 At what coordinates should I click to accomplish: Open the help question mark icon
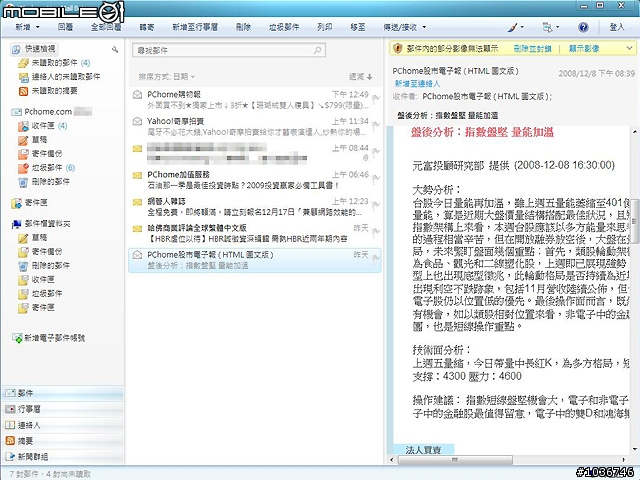[583, 27]
